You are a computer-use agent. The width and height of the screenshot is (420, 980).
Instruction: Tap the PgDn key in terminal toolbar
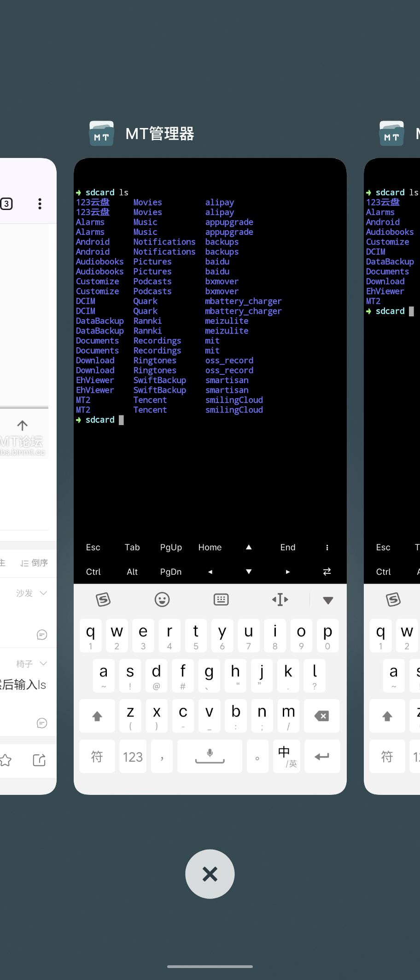coord(171,572)
